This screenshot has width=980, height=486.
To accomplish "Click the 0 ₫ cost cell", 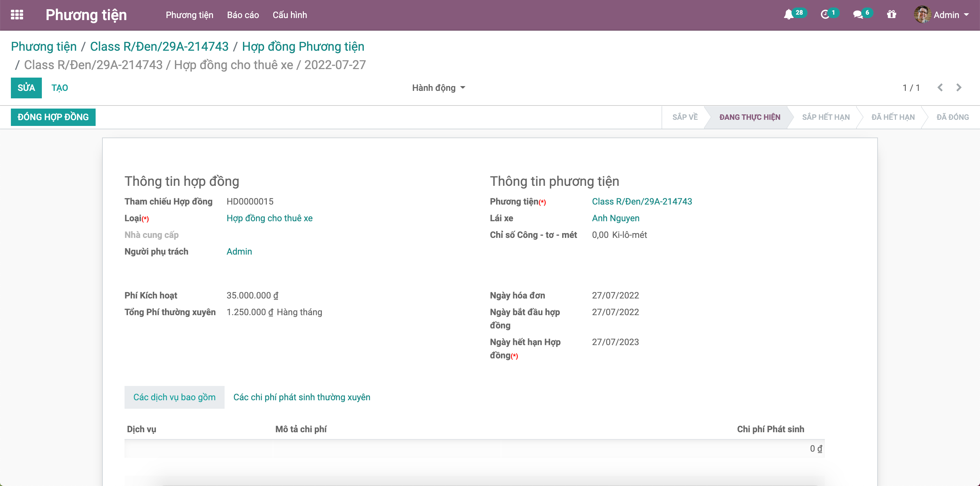I will [x=816, y=449].
